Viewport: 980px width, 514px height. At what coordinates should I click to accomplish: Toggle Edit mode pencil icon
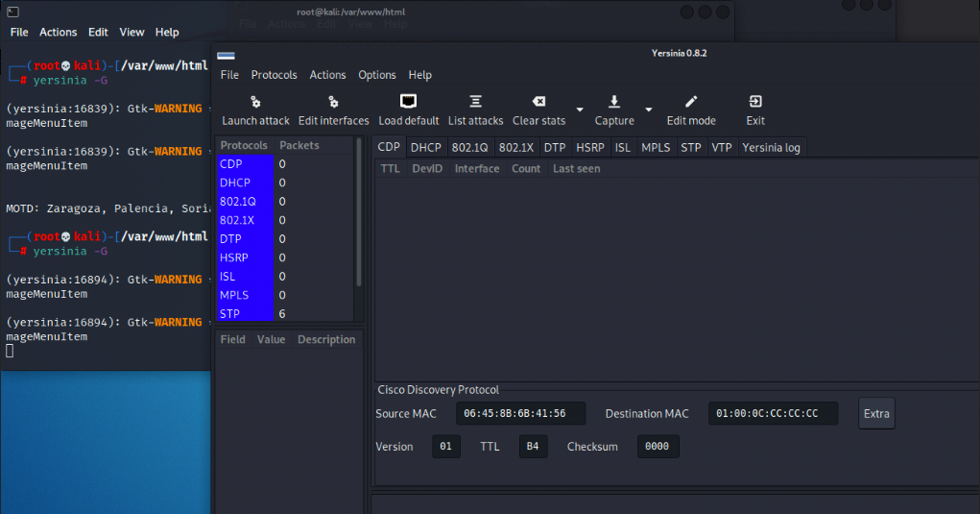click(691, 101)
